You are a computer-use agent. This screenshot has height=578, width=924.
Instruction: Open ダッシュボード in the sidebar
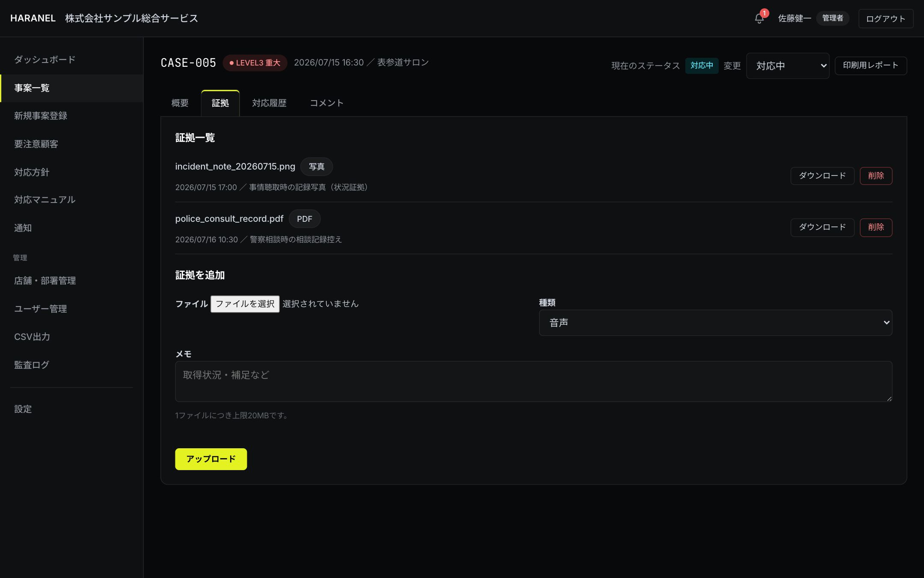71,60
